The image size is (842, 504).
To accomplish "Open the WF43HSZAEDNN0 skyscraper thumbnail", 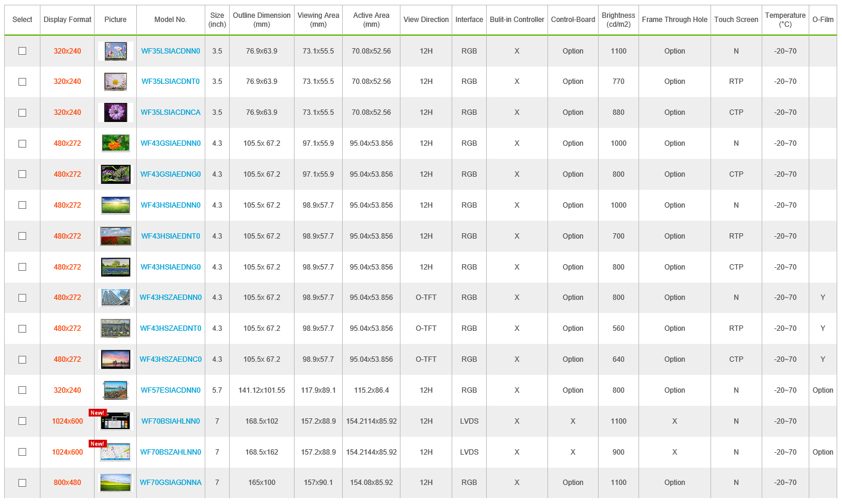I will click(115, 298).
